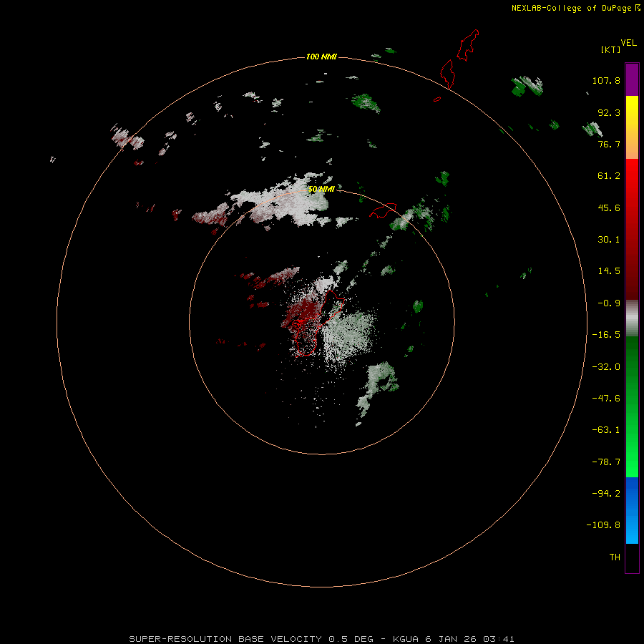Click the -47.6 velocity legend value
Viewport: 644px width, 644px height.
pos(606,399)
